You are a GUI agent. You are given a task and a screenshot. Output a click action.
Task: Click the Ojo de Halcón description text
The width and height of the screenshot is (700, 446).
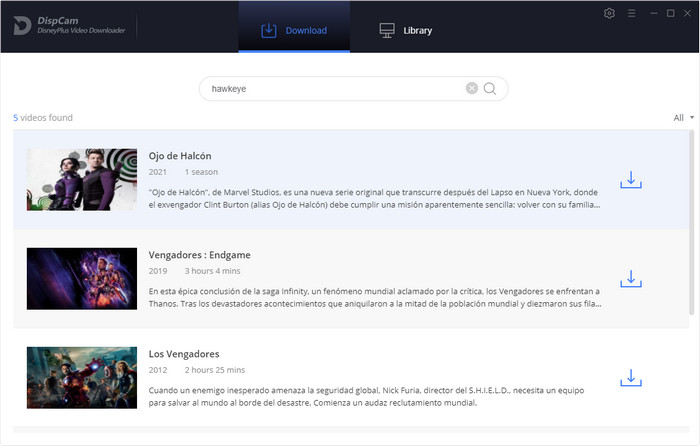click(x=375, y=199)
